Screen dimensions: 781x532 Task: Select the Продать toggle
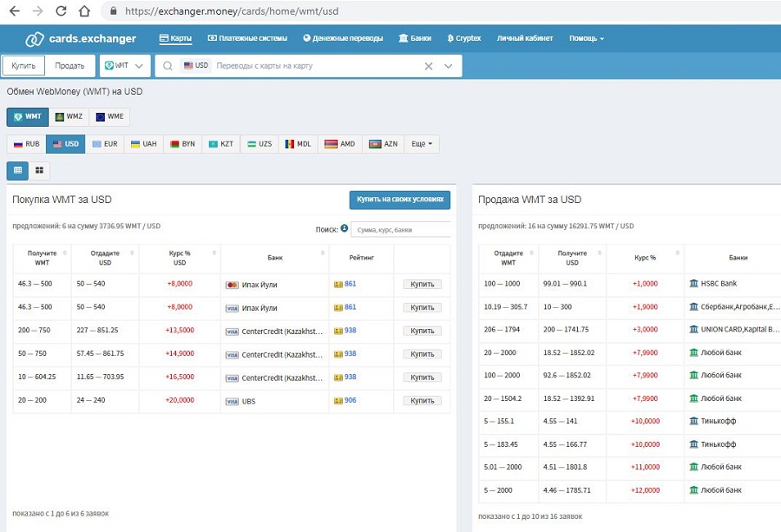[x=69, y=66]
